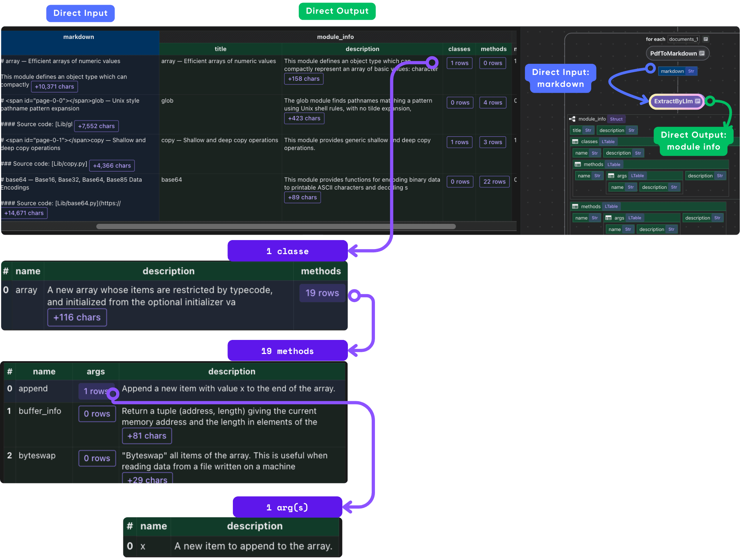
Task: Expand the +158 chars array description
Action: pos(304,79)
